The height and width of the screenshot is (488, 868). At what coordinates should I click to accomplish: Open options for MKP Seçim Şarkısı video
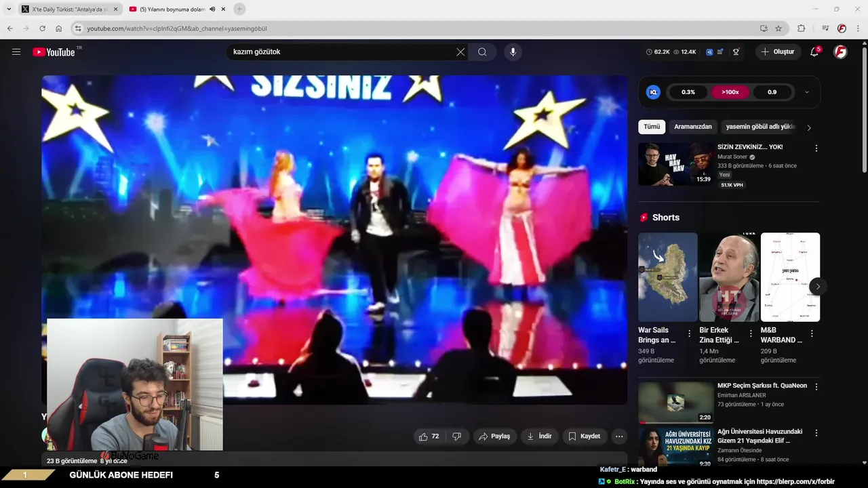[x=816, y=386]
